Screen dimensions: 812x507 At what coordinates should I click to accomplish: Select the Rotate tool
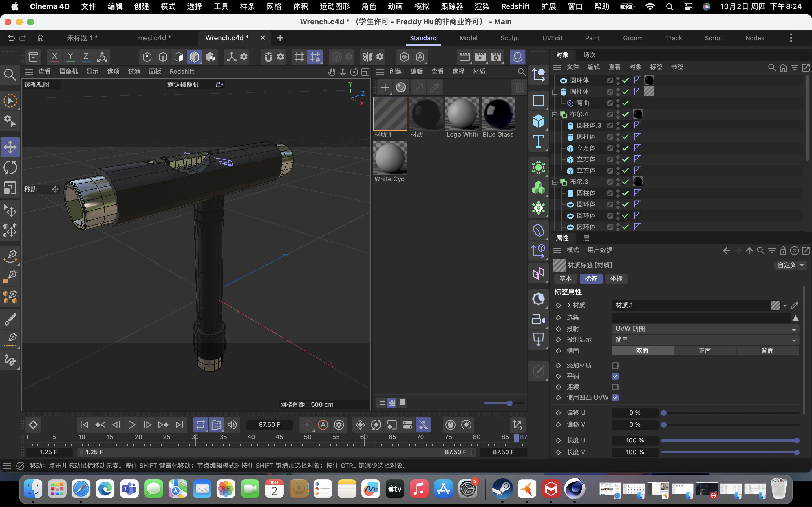coord(10,167)
